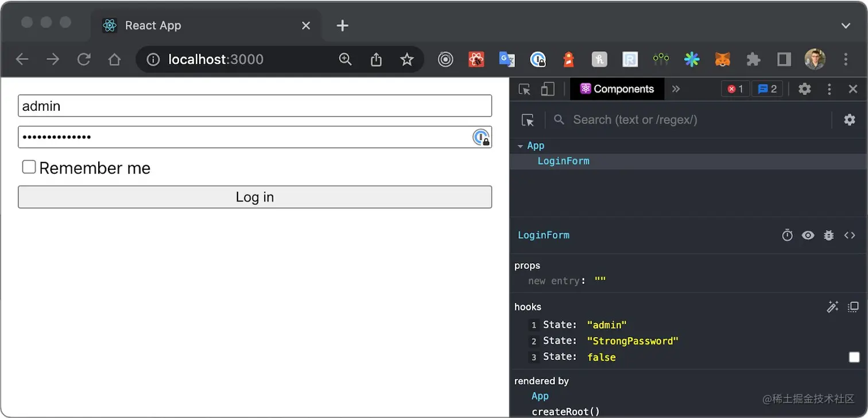Toggle device toolbar icon in DevTools
Viewport: 868px width, 418px height.
point(548,89)
